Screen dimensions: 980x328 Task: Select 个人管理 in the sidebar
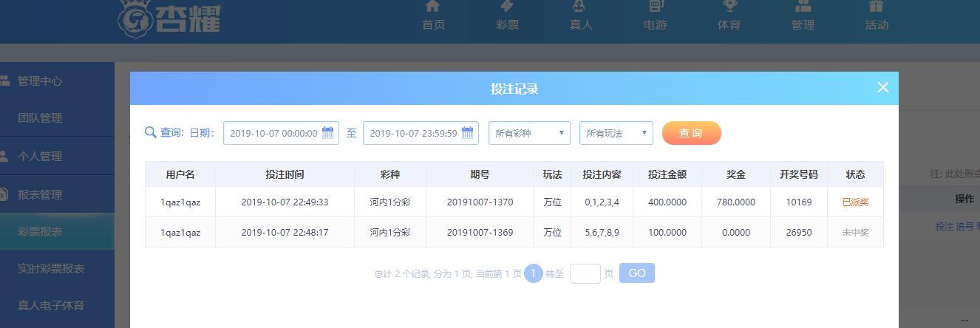(x=40, y=156)
